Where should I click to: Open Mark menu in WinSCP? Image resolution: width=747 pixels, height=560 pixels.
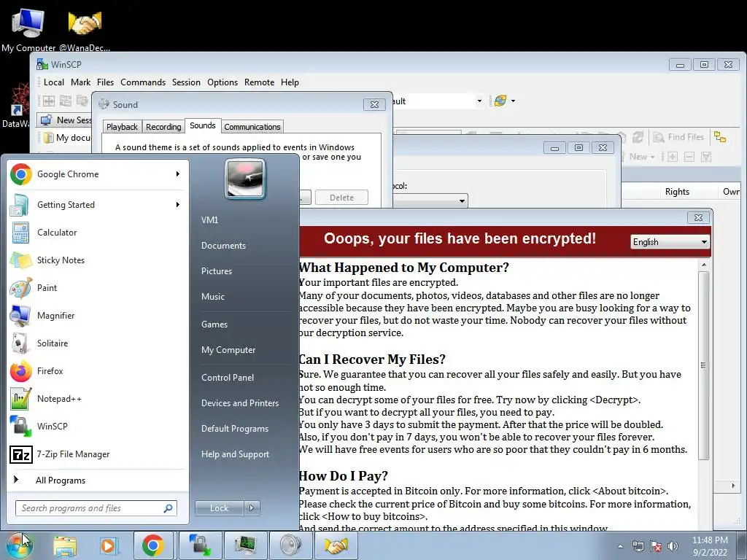[x=80, y=82]
